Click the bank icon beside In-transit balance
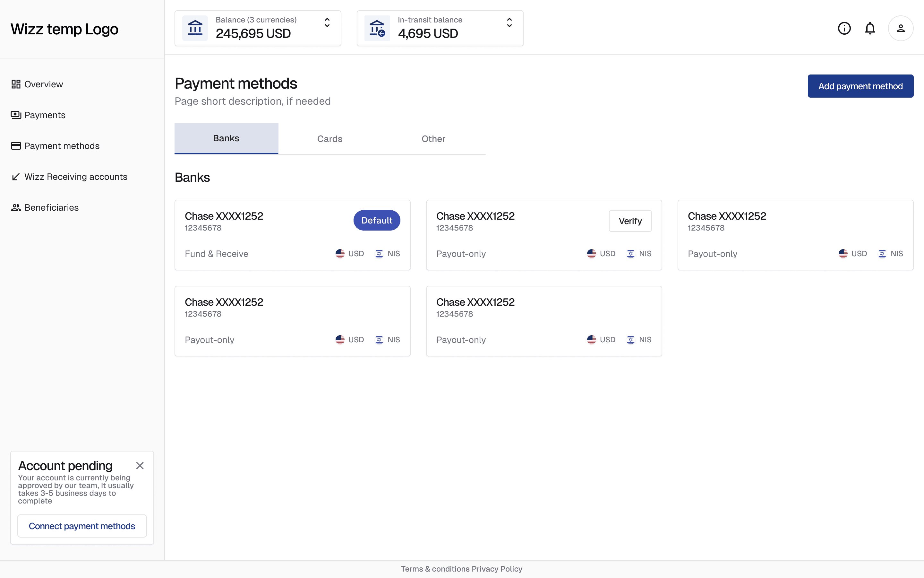 pyautogui.click(x=377, y=28)
